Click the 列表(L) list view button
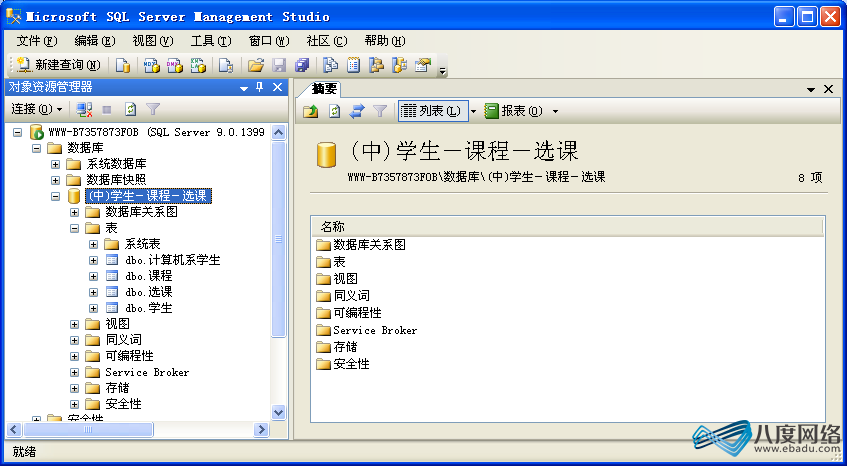Image resolution: width=847 pixels, height=466 pixels. [x=431, y=111]
